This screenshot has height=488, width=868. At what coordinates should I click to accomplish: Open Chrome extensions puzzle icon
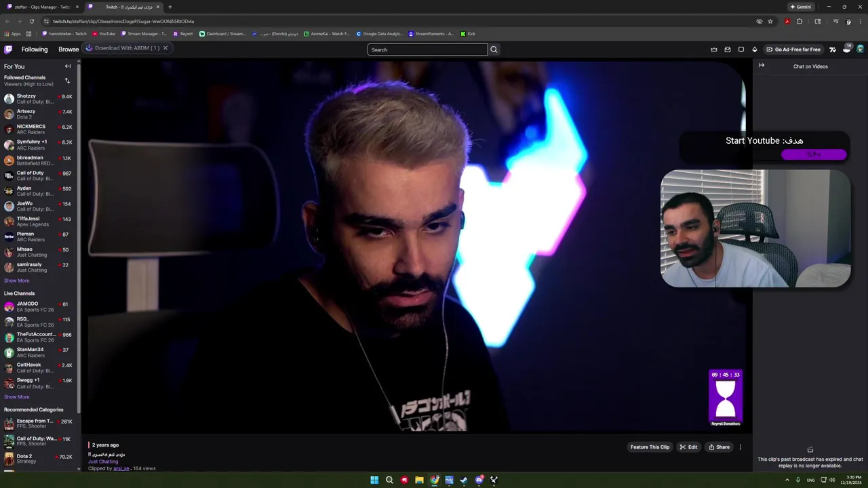click(x=800, y=21)
